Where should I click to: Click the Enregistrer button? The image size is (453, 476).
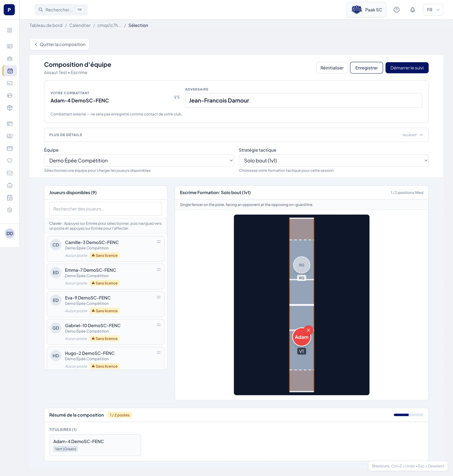click(366, 68)
